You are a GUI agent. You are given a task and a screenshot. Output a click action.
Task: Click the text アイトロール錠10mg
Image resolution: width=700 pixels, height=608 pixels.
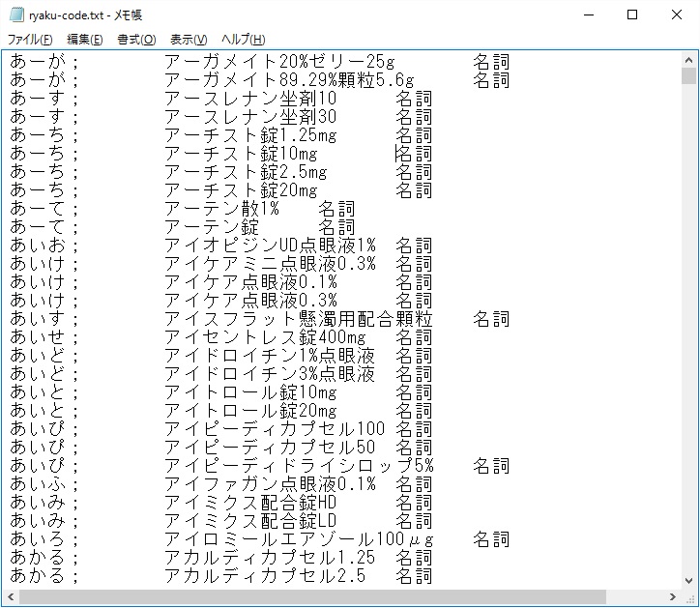250,392
